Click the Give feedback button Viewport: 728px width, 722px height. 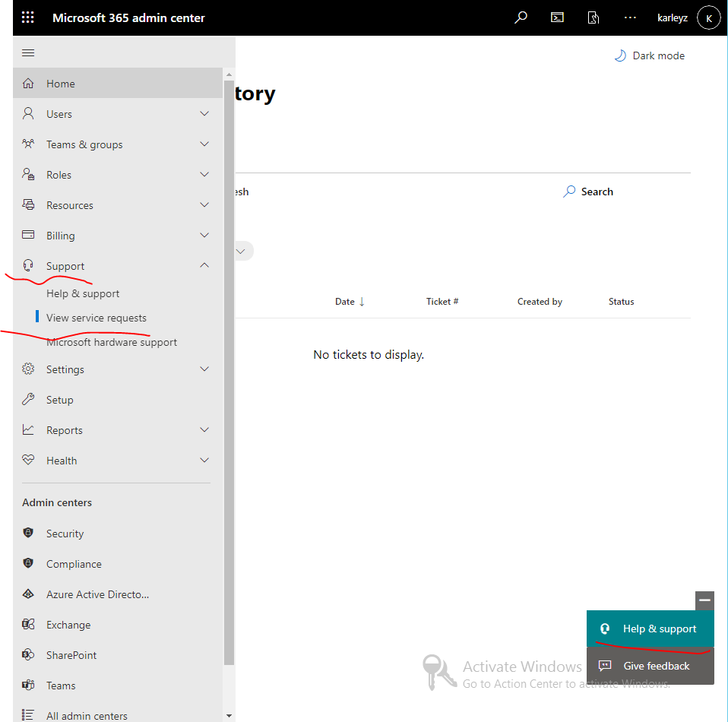coord(650,666)
